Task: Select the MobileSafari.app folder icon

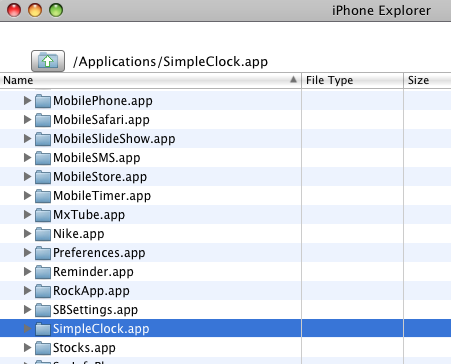Action: point(43,120)
